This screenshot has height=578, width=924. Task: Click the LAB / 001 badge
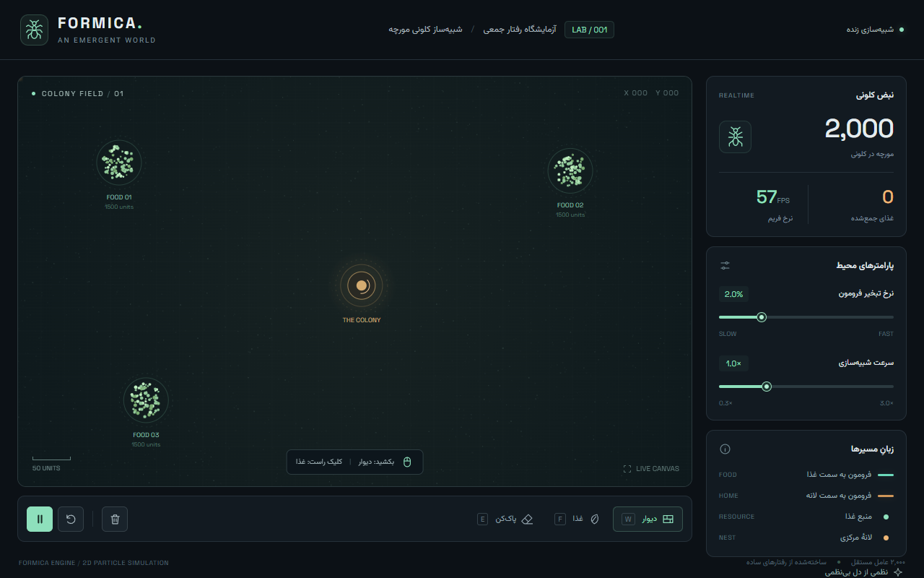[589, 30]
